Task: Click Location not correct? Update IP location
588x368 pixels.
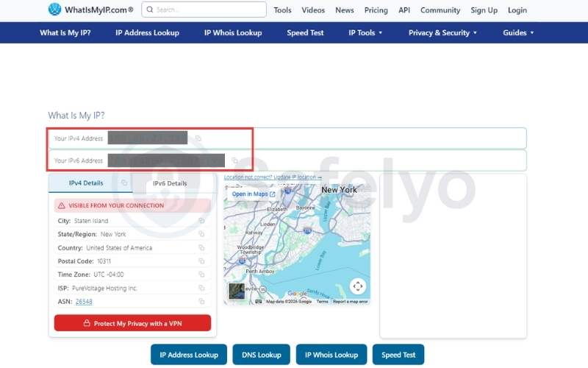Action: coord(273,177)
